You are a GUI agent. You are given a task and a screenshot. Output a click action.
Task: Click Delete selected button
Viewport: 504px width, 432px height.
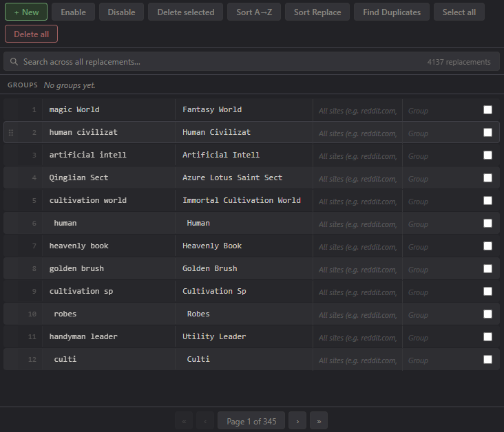(x=185, y=12)
